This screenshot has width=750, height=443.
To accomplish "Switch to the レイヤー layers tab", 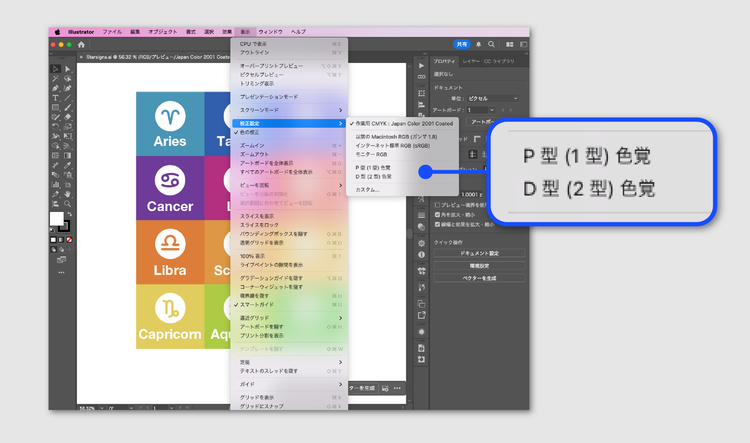I will click(x=471, y=61).
